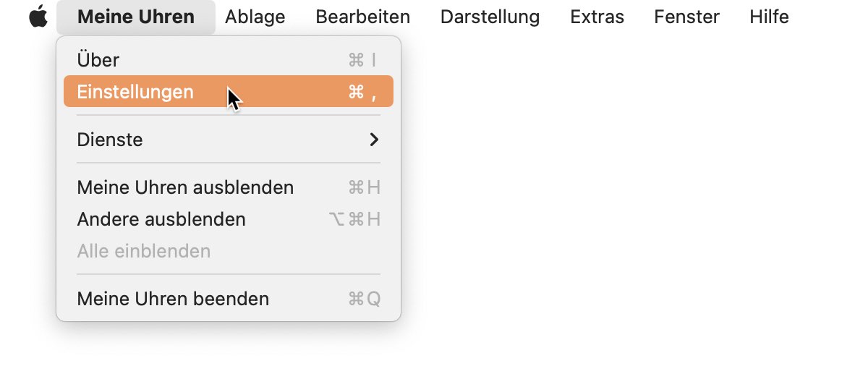Click the ⌥⌘H shortcut beside Andere ausblenden
The width and height of the screenshot is (868, 366).
click(354, 219)
